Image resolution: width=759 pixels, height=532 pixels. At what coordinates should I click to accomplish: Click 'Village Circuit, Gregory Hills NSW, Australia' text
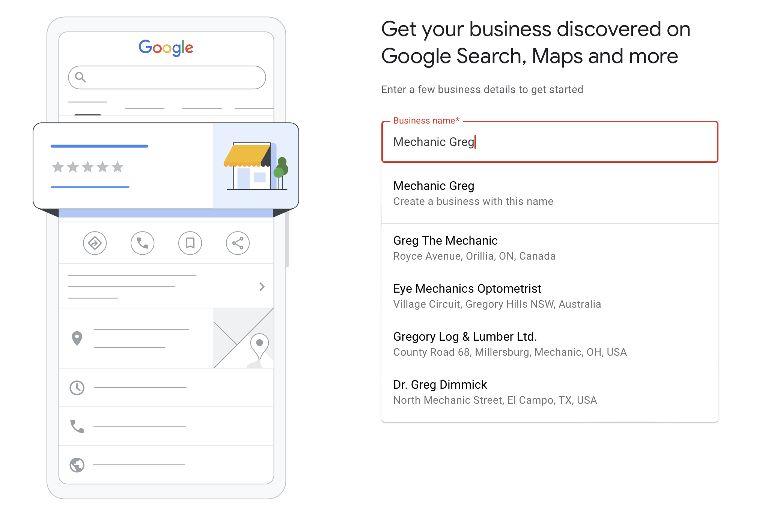(497, 304)
